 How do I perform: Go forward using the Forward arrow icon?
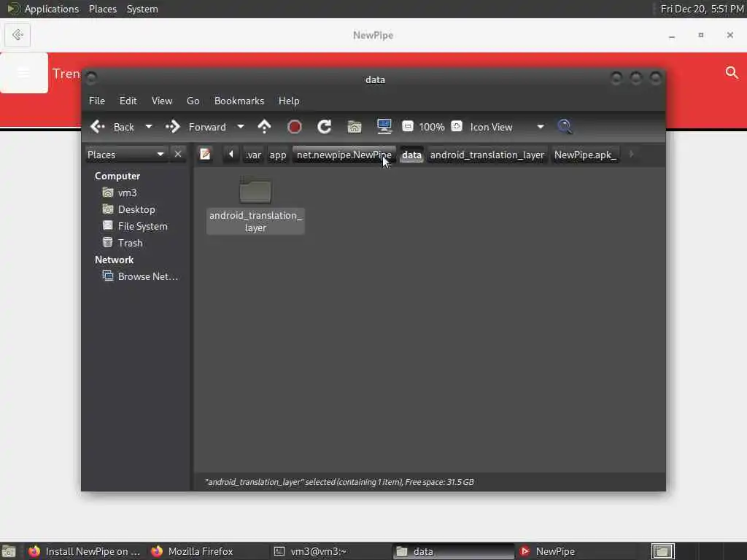tap(172, 127)
